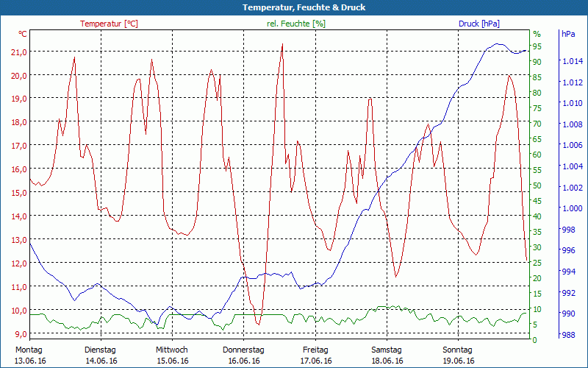Click the 50 humidity axis value
The image size is (588, 368).
pyautogui.click(x=537, y=185)
